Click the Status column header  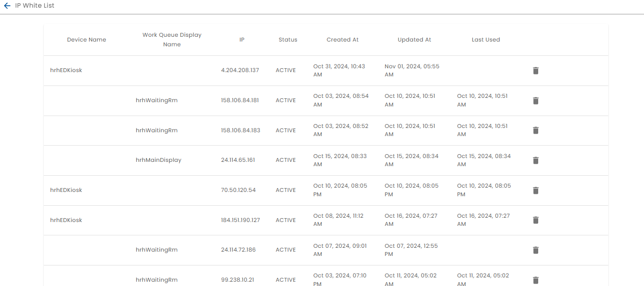[x=288, y=40]
